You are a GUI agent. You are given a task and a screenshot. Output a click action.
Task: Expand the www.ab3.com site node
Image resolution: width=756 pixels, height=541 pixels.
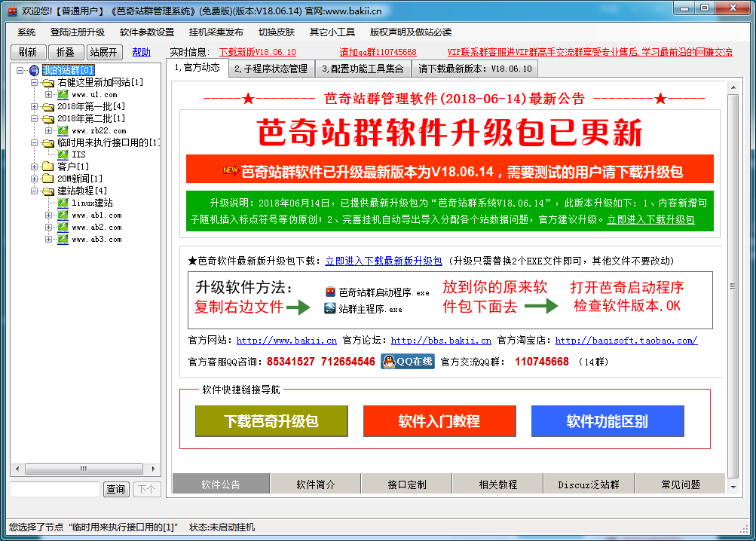(49, 239)
